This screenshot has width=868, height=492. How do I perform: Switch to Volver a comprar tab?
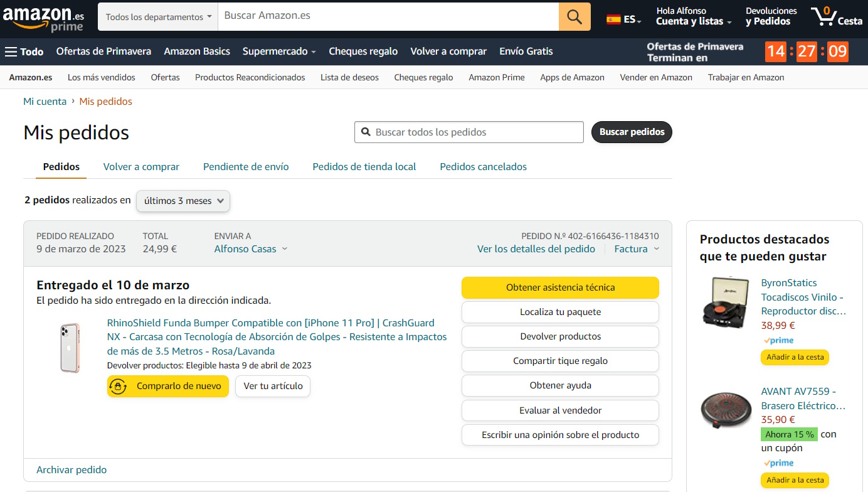(141, 166)
